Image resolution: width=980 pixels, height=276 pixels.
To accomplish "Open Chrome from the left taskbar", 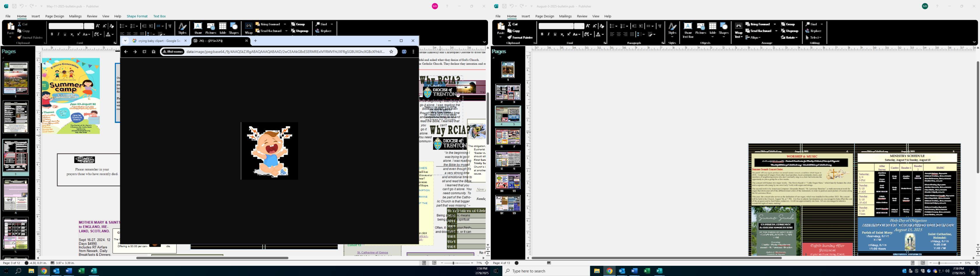I will (44, 271).
